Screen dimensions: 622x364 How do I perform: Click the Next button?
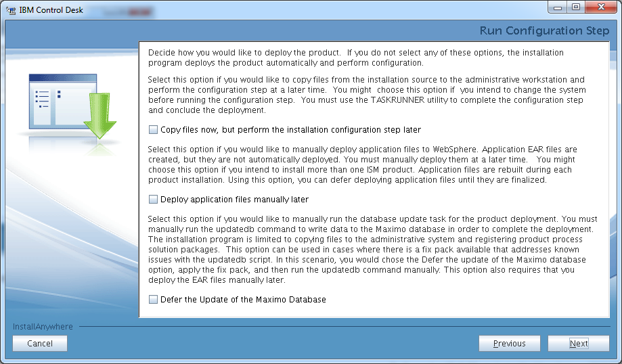point(579,344)
